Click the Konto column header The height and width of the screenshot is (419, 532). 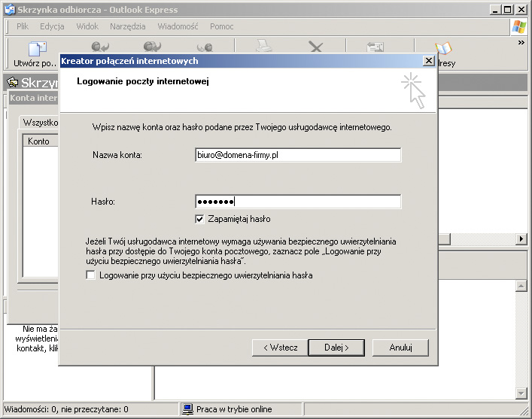tap(40, 141)
